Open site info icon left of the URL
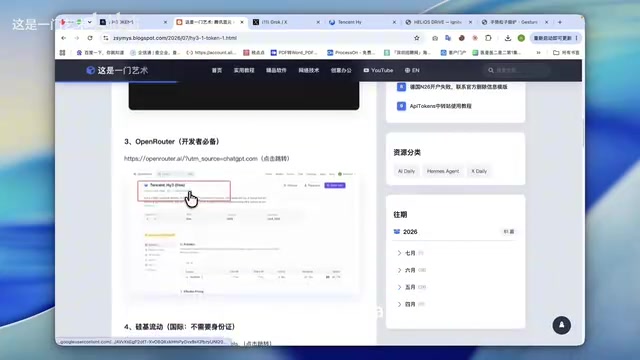 point(106,38)
